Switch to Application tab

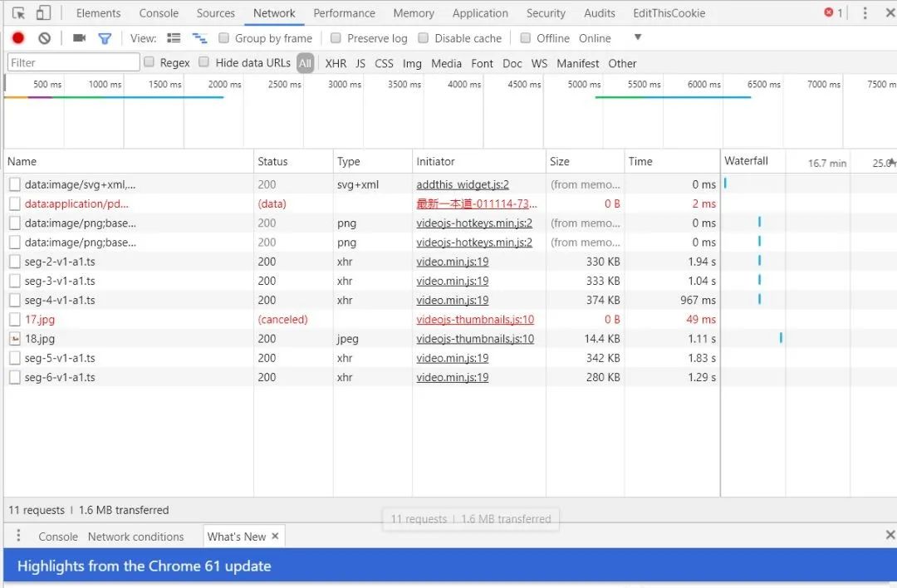coord(480,13)
